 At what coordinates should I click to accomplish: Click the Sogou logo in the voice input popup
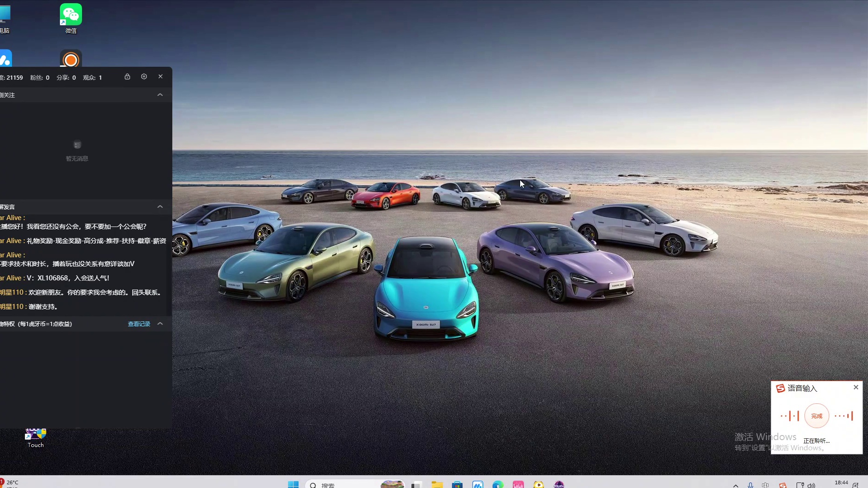[x=780, y=388]
